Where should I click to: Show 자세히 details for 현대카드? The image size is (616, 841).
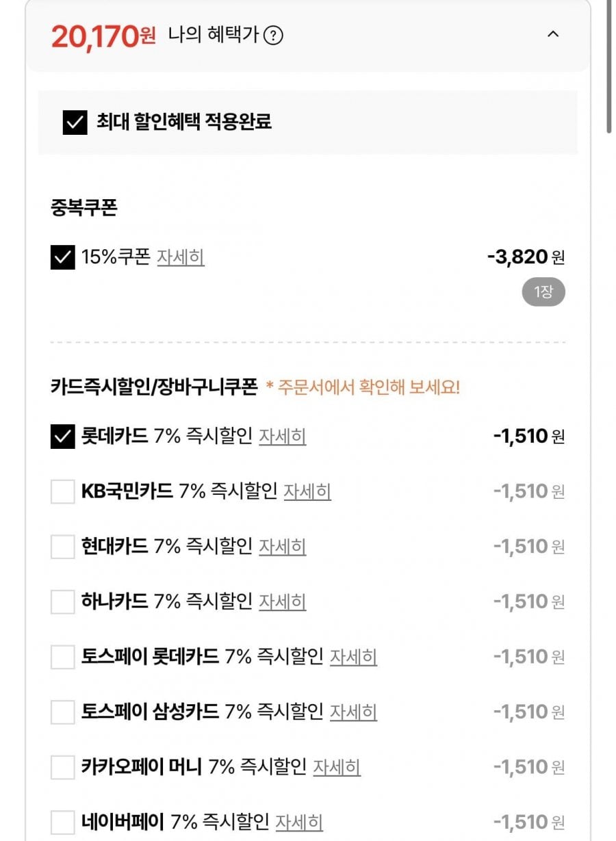pyautogui.click(x=282, y=547)
